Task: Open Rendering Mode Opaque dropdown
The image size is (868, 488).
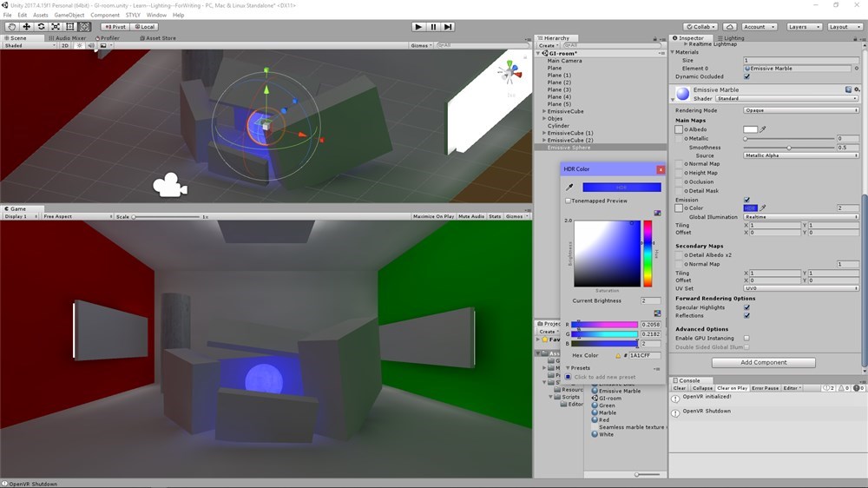Action: click(801, 110)
